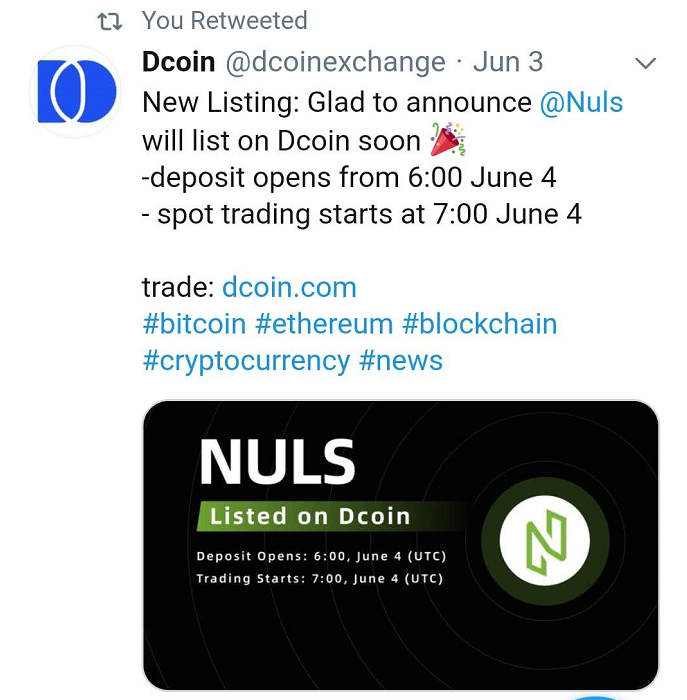Open the #news hashtag

point(401,360)
